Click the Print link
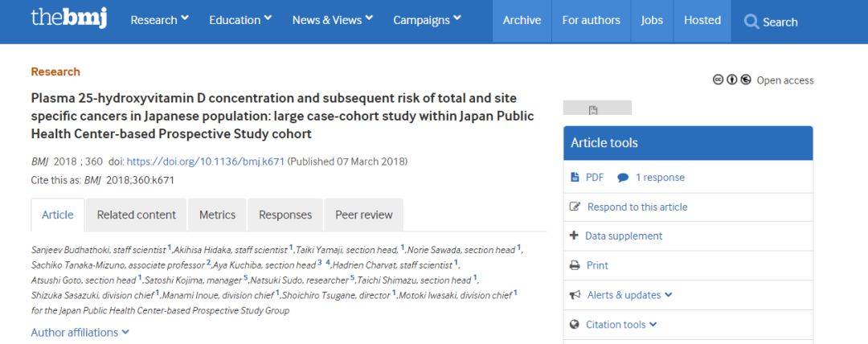The image size is (868, 344). tap(597, 265)
